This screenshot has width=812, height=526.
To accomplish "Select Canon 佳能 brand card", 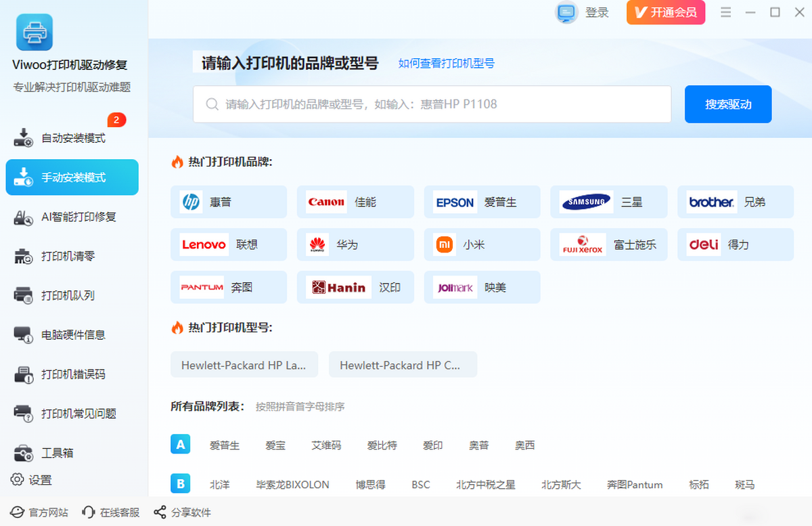I will pyautogui.click(x=355, y=202).
